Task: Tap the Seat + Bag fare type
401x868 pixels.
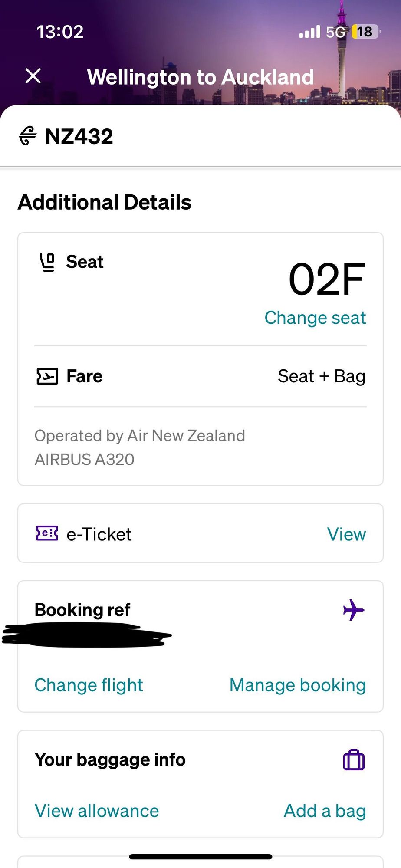Action: coord(322,376)
